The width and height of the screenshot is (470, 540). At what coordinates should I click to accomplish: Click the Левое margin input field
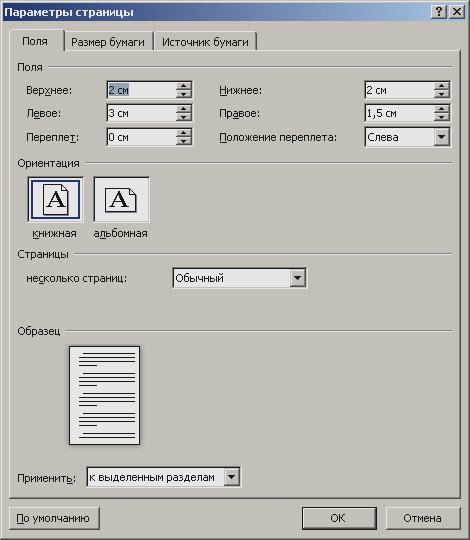coord(142,113)
